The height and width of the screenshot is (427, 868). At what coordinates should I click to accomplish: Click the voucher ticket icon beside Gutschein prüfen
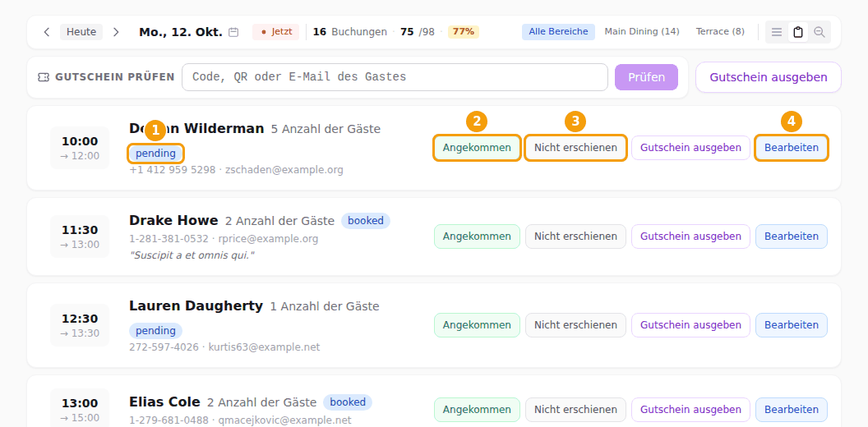coord(44,77)
